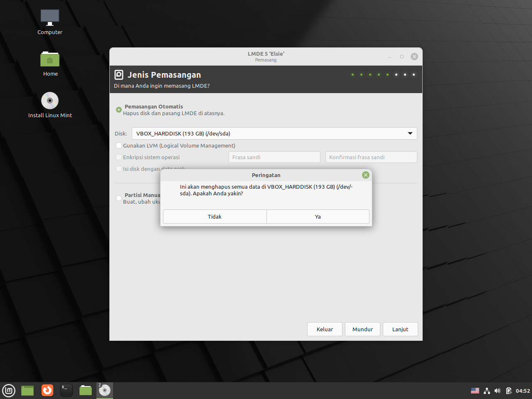
Task: Click the clock showing 04:52
Action: coord(523,391)
